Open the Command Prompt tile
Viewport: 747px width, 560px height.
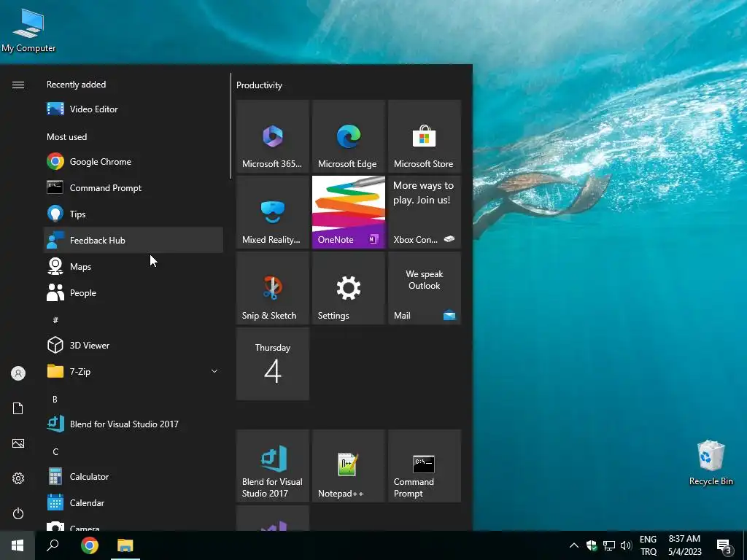(424, 466)
